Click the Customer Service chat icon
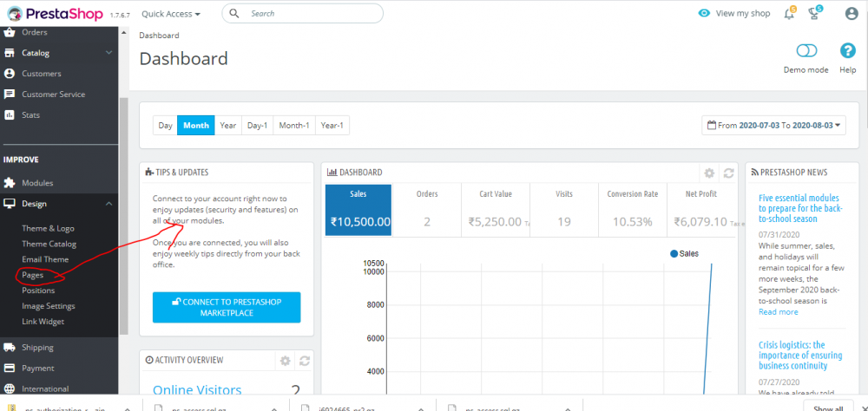The width and height of the screenshot is (868, 411). (x=9, y=94)
